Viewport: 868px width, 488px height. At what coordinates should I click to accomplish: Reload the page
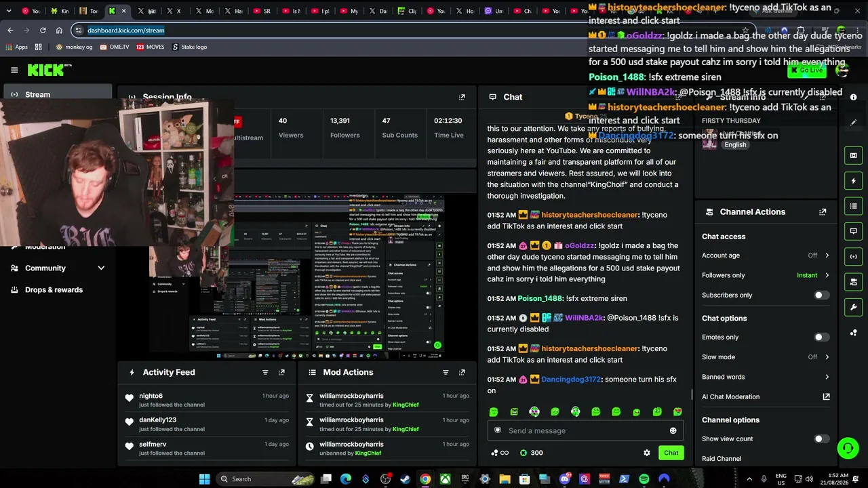click(43, 30)
